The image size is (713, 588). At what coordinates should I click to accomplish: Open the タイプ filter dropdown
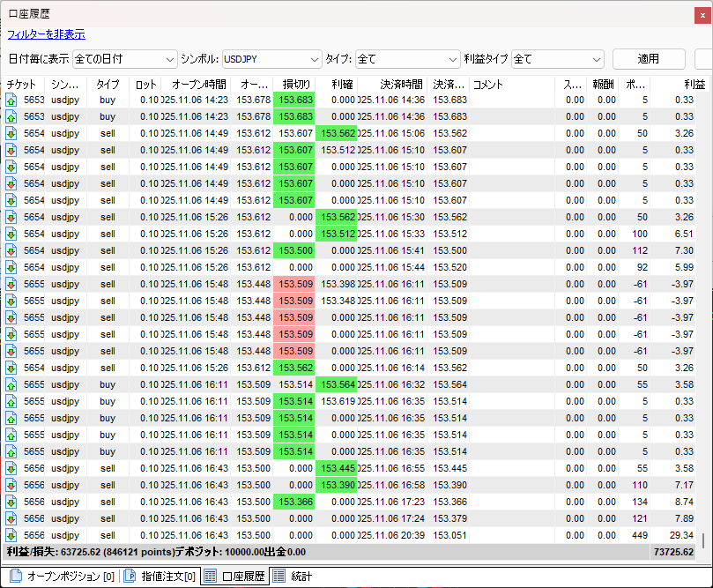coord(406,59)
